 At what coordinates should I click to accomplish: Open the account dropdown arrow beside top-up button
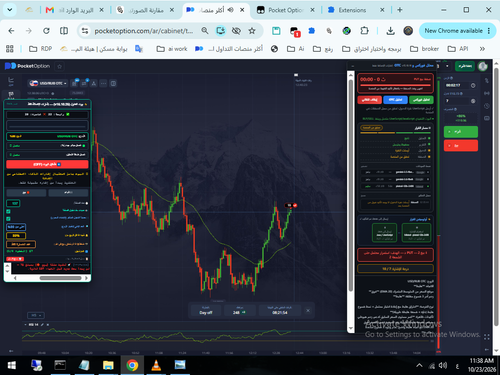tap(447, 66)
